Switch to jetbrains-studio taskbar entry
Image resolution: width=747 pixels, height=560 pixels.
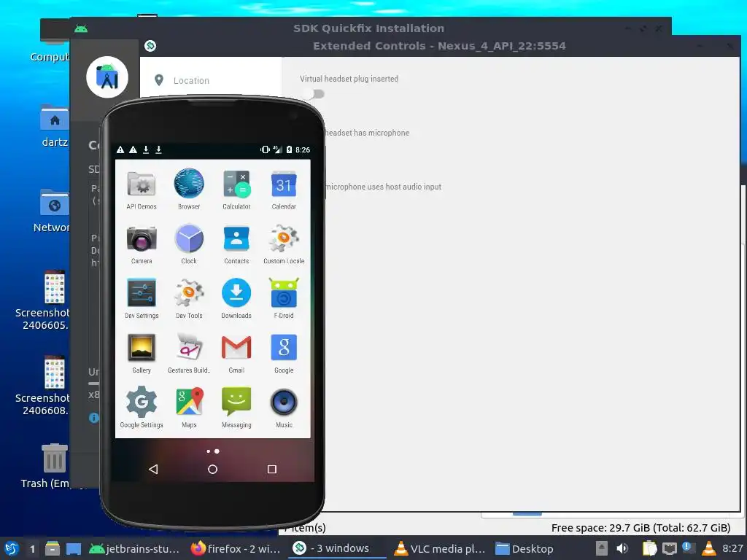click(x=134, y=548)
